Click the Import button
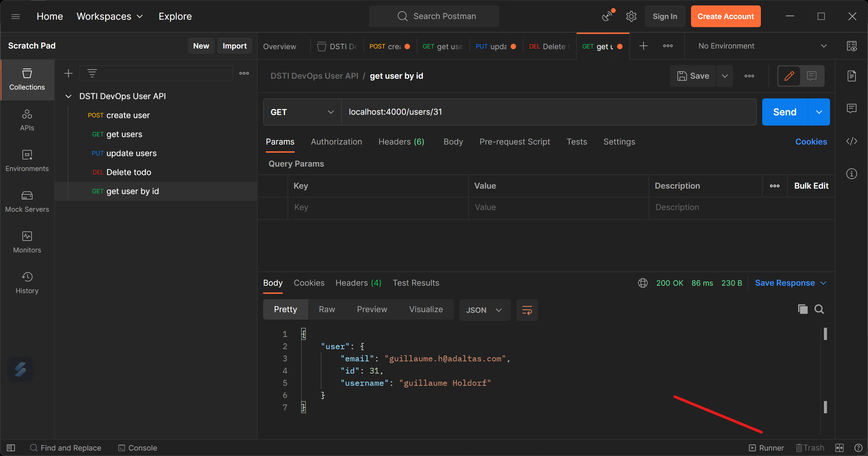 (x=235, y=46)
